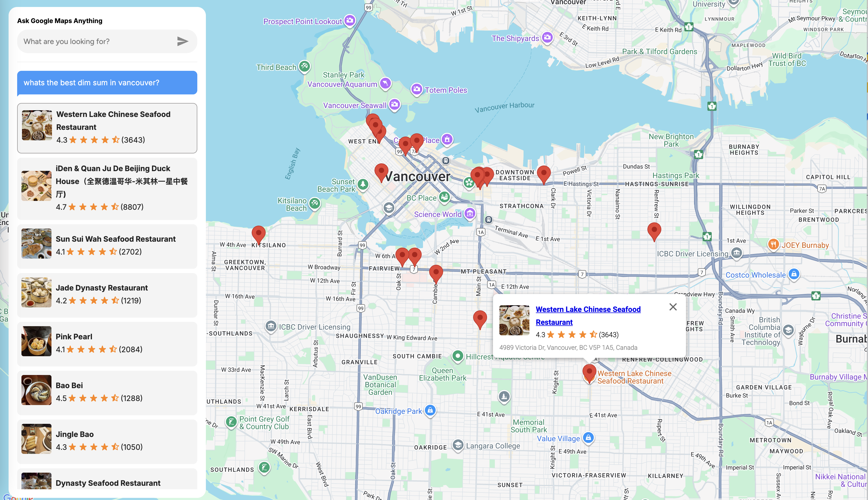The width and height of the screenshot is (868, 500).
Task: Click the Science World museum icon
Action: [470, 214]
